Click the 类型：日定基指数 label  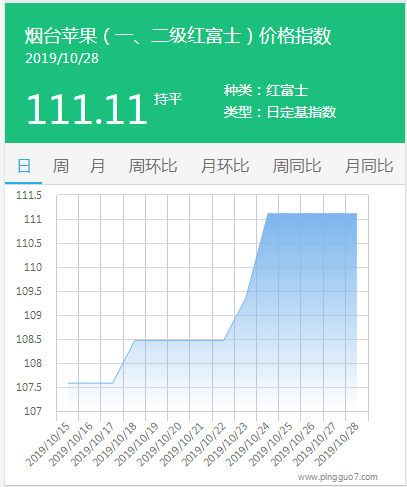pos(280,112)
